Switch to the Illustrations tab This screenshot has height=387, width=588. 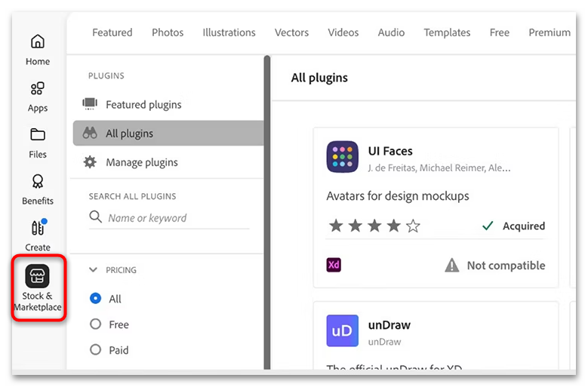[x=229, y=32]
